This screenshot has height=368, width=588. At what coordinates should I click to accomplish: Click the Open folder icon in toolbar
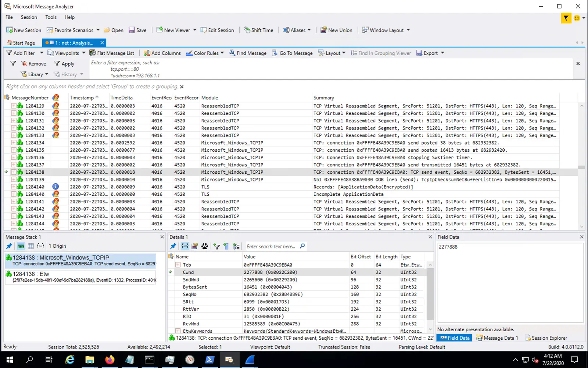(107, 30)
